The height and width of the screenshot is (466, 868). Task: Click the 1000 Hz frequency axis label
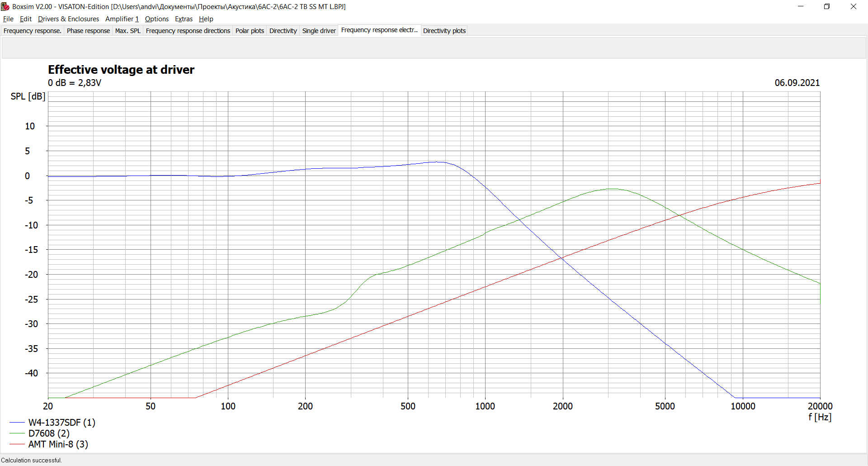click(485, 406)
